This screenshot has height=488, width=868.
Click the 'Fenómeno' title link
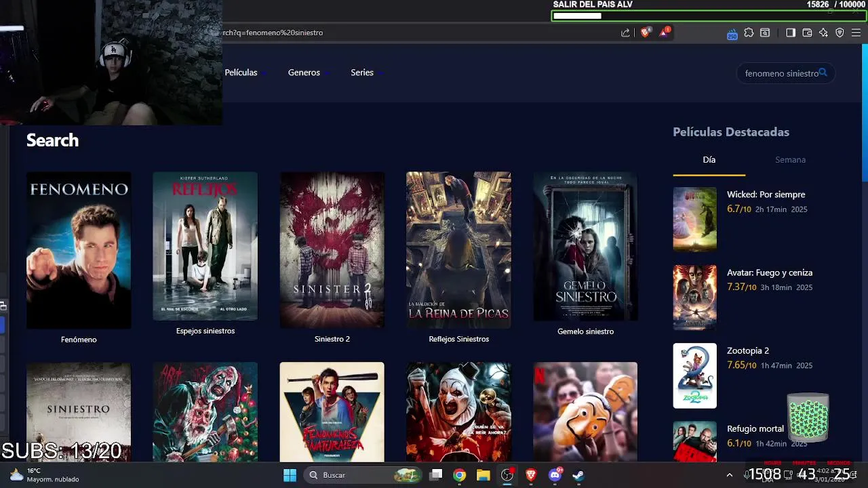79,340
